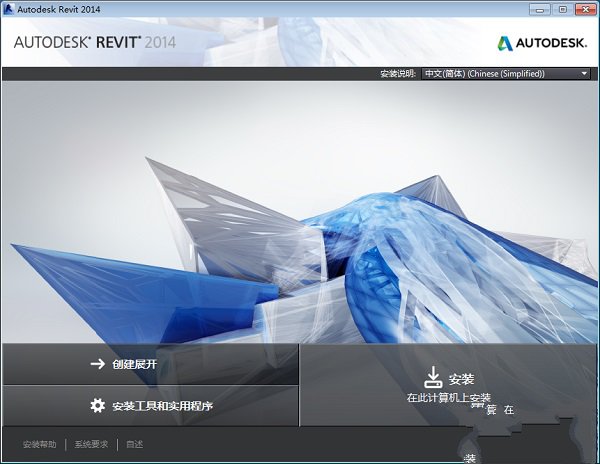600x464 pixels.
Task: Click the Autodesk logo at top right
Action: click(542, 43)
